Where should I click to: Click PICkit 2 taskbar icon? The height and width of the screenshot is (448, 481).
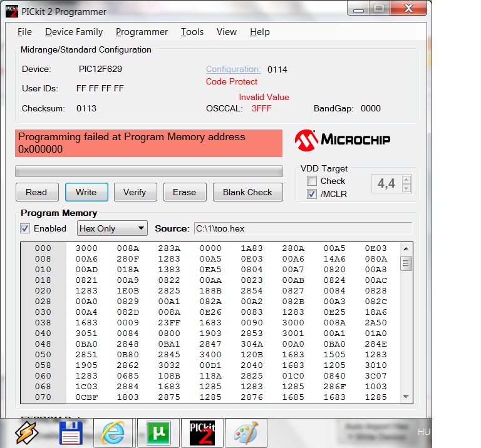(x=202, y=433)
